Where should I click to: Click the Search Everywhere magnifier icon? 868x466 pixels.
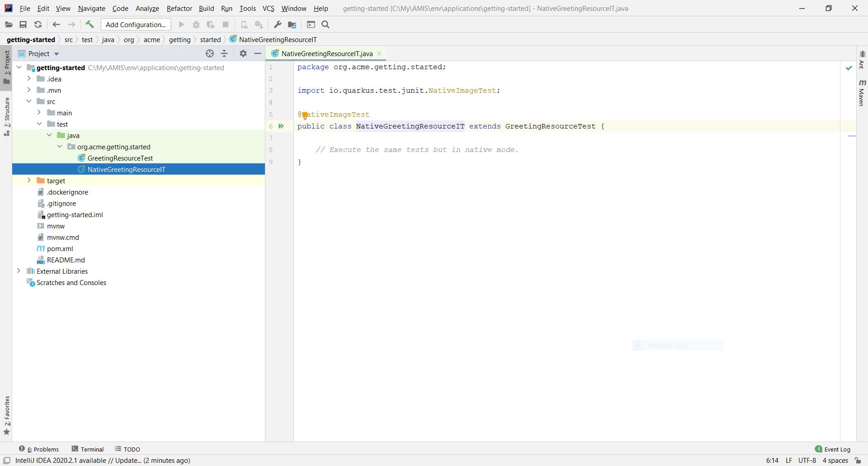(x=325, y=24)
